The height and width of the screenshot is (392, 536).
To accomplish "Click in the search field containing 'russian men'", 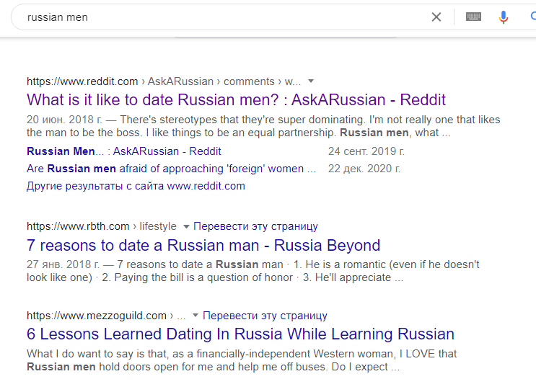I will [216, 17].
